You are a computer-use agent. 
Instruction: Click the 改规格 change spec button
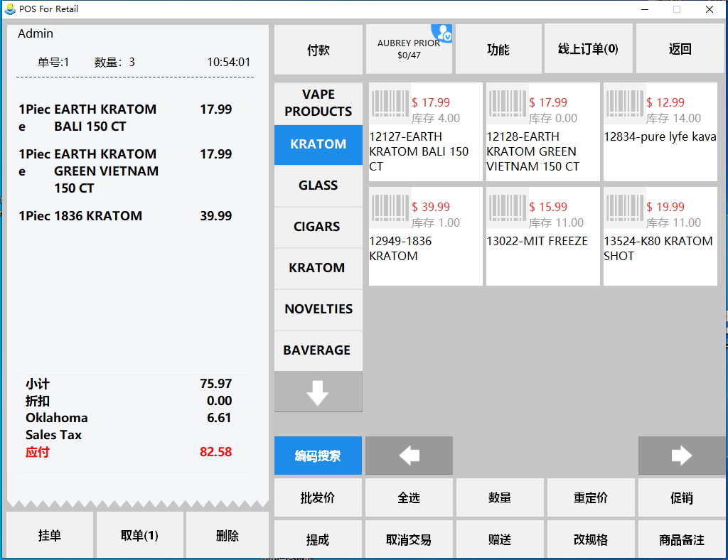point(591,539)
